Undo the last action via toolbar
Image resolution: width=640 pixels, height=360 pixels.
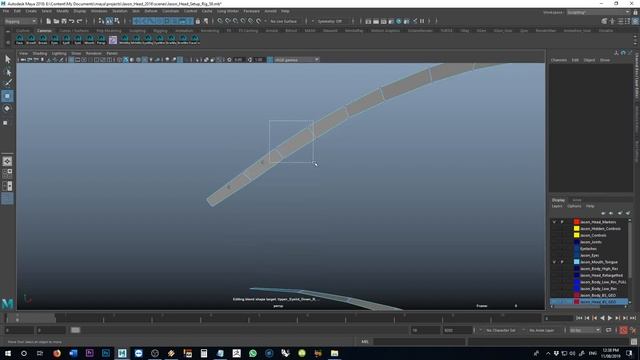72,21
